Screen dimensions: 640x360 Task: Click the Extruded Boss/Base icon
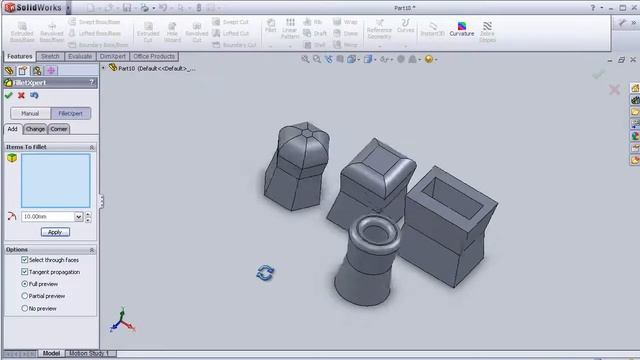(x=22, y=26)
